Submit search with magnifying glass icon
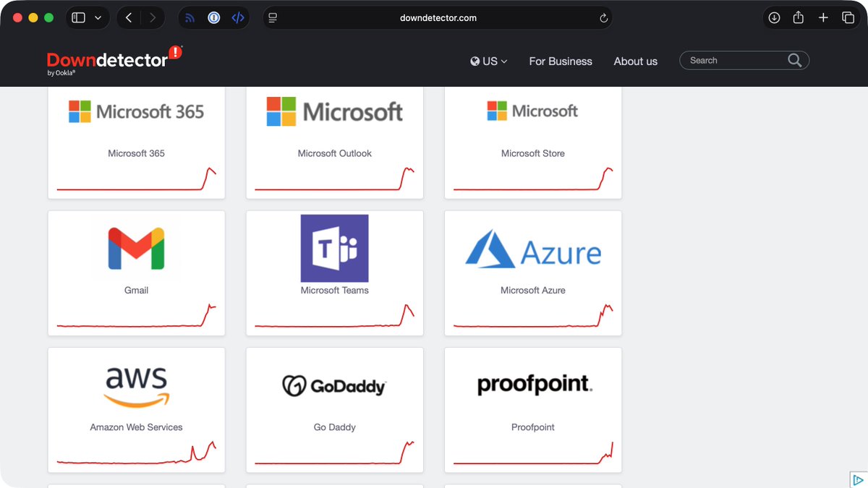Screen dimensions: 868x488 795,61
